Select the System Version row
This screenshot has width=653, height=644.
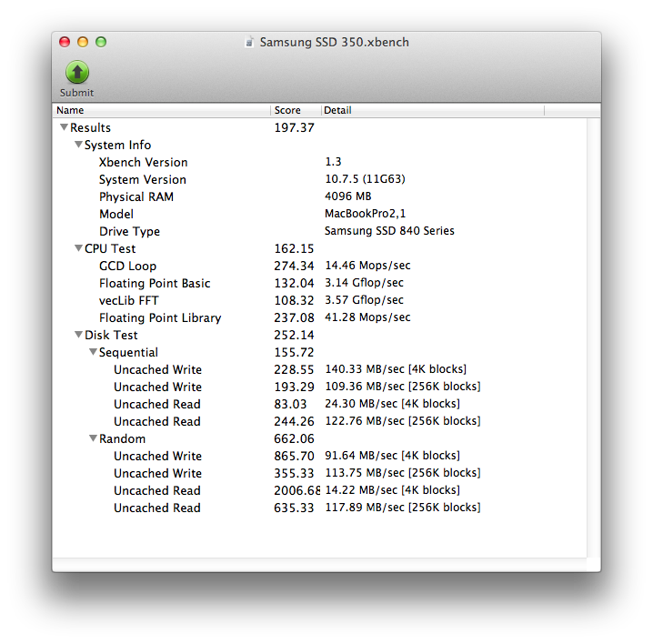coord(320,179)
